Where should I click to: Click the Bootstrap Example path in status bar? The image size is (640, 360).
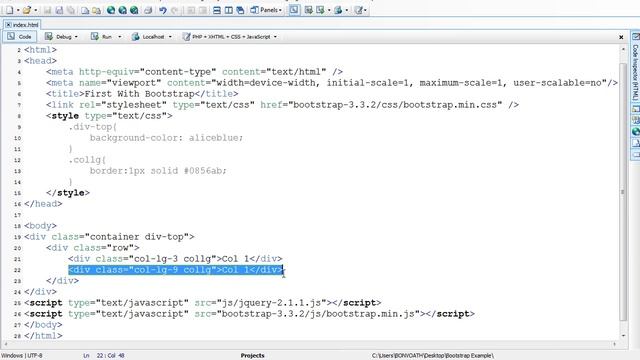click(x=433, y=356)
